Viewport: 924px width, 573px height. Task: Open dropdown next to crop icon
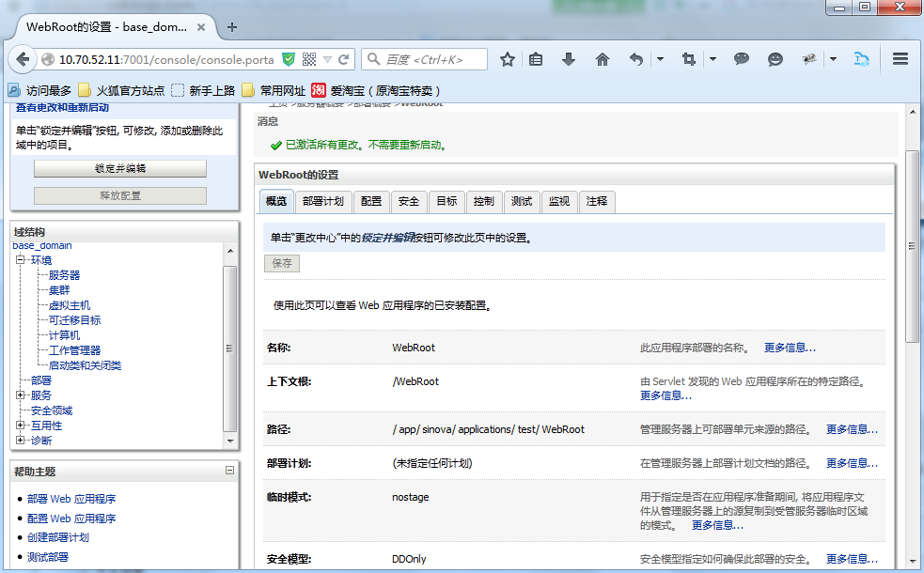(713, 59)
